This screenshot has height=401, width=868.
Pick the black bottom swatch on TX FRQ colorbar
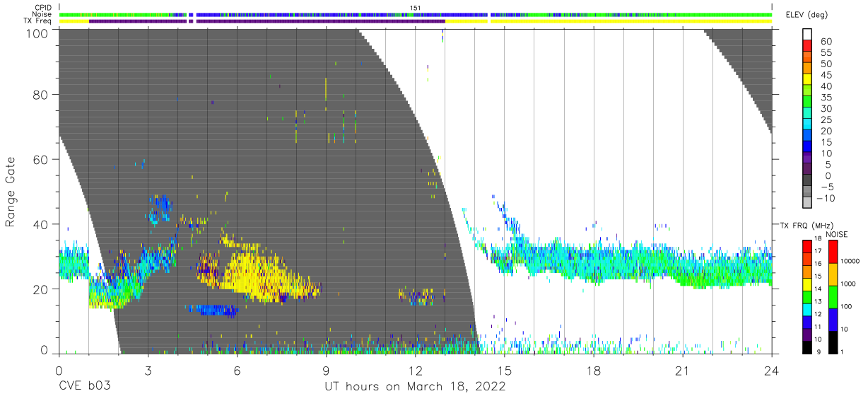(807, 346)
